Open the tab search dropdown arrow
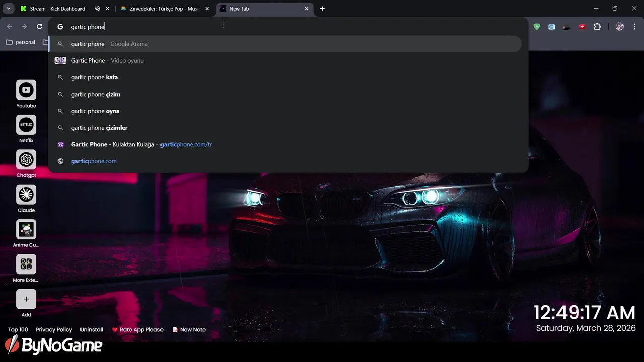The height and width of the screenshot is (362, 644). click(x=9, y=9)
